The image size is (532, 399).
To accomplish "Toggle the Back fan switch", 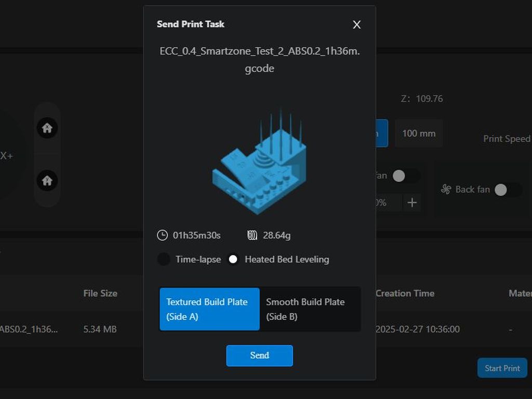I will tap(507, 190).
